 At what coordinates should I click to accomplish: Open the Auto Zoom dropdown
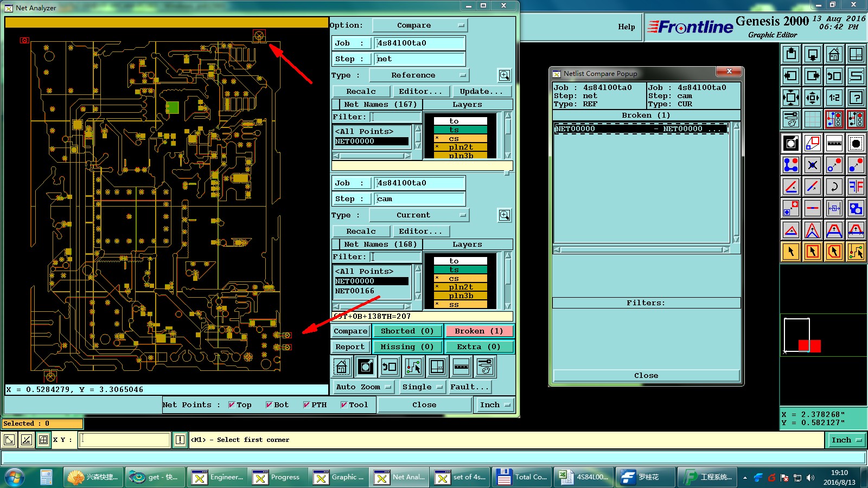pos(363,387)
